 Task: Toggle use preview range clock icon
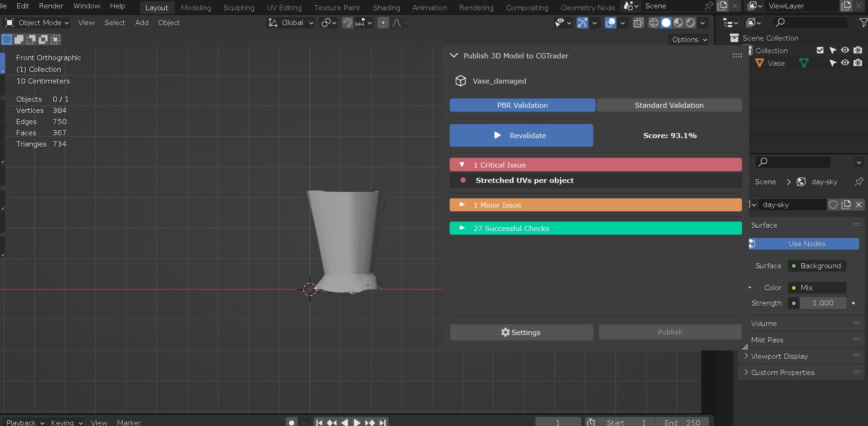pyautogui.click(x=591, y=422)
